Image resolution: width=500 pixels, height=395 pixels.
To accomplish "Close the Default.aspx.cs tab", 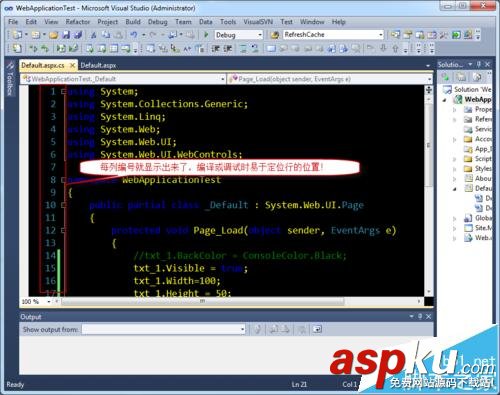I will pyautogui.click(x=72, y=65).
